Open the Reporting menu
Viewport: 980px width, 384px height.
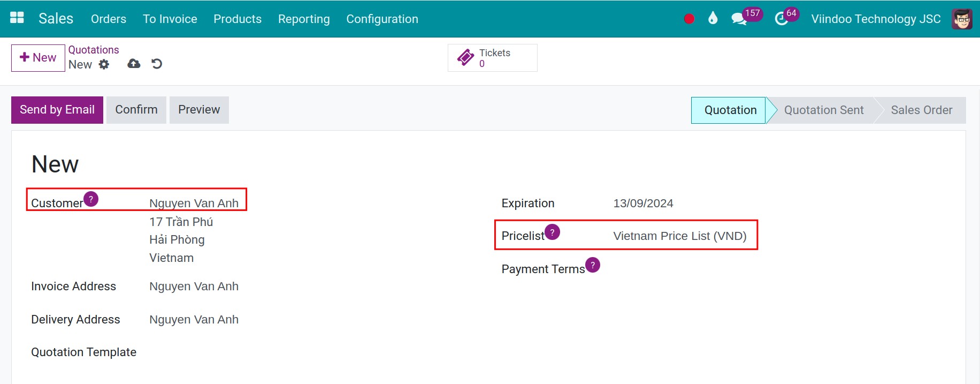(304, 19)
